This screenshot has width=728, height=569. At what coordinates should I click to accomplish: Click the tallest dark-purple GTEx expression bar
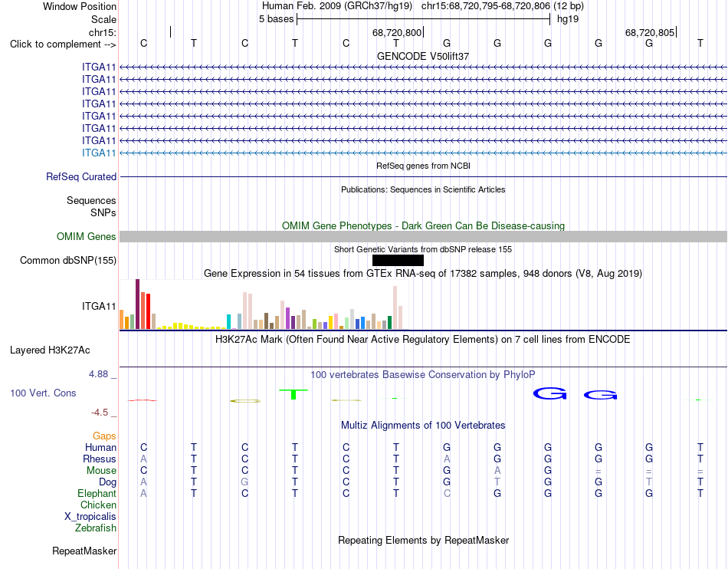[137, 304]
